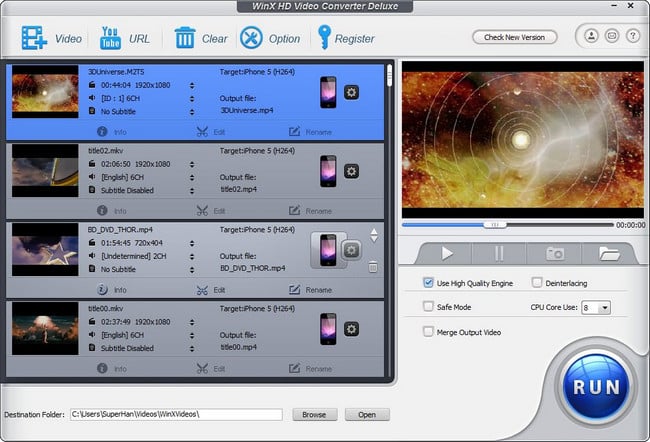The width and height of the screenshot is (650, 442).
Task: Open the help question mark icon
Action: click(x=633, y=36)
